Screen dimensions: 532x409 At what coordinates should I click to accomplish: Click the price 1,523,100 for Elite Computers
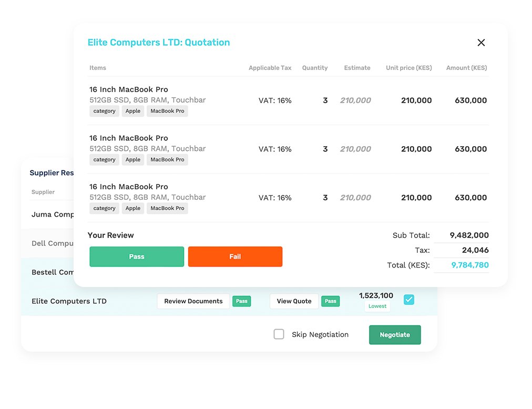coord(376,295)
